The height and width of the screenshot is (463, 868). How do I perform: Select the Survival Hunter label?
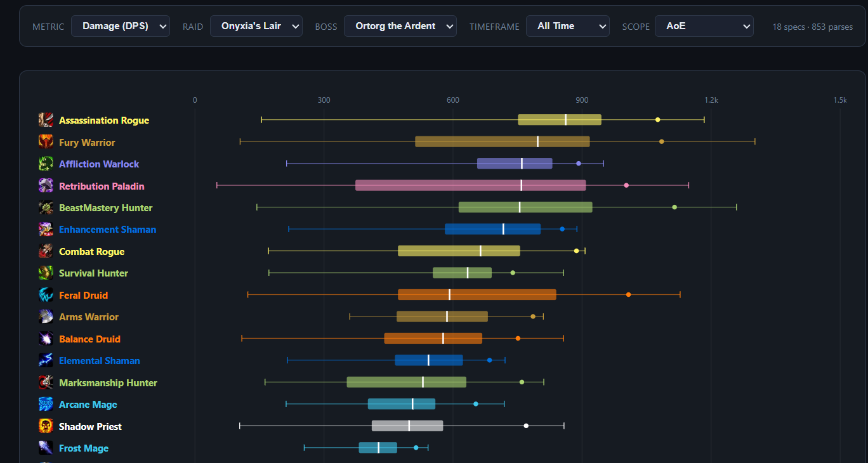coord(93,273)
